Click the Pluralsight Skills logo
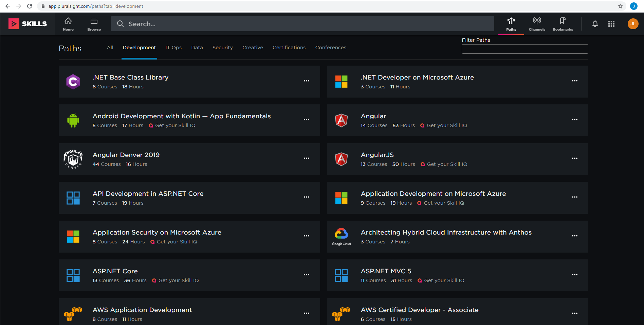 (x=28, y=24)
